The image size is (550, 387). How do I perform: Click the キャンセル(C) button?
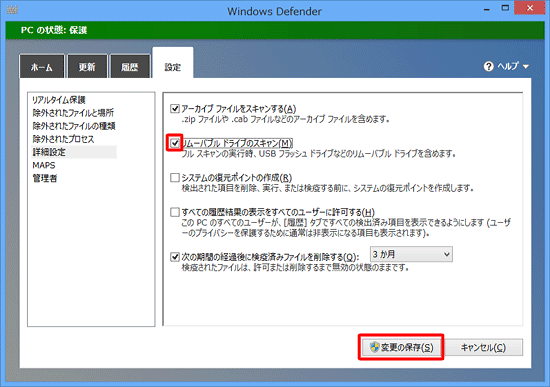(x=483, y=347)
